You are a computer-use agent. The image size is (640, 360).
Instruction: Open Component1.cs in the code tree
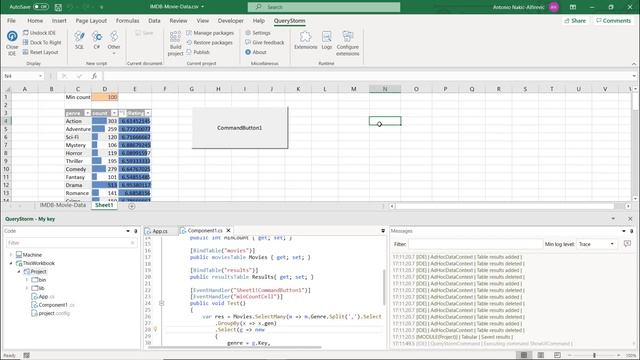53,305
